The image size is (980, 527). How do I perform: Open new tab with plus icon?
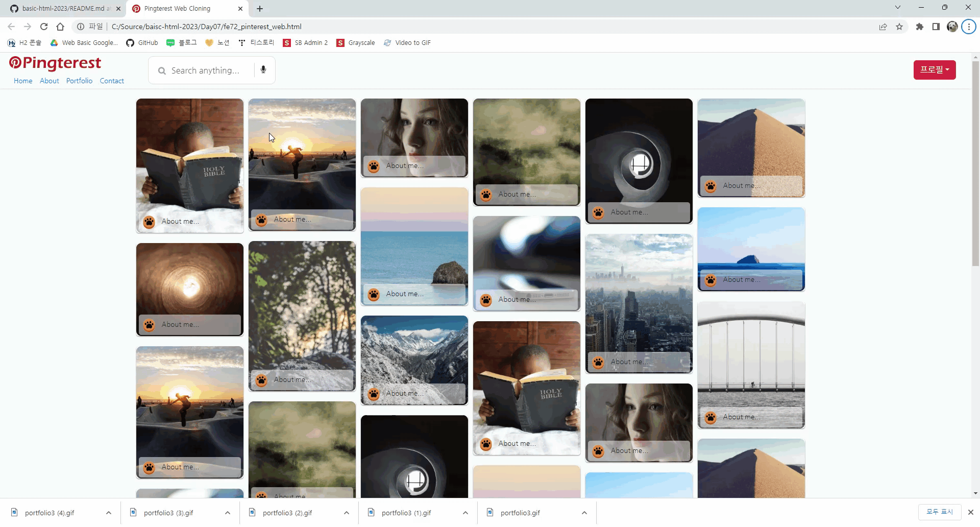click(x=260, y=8)
